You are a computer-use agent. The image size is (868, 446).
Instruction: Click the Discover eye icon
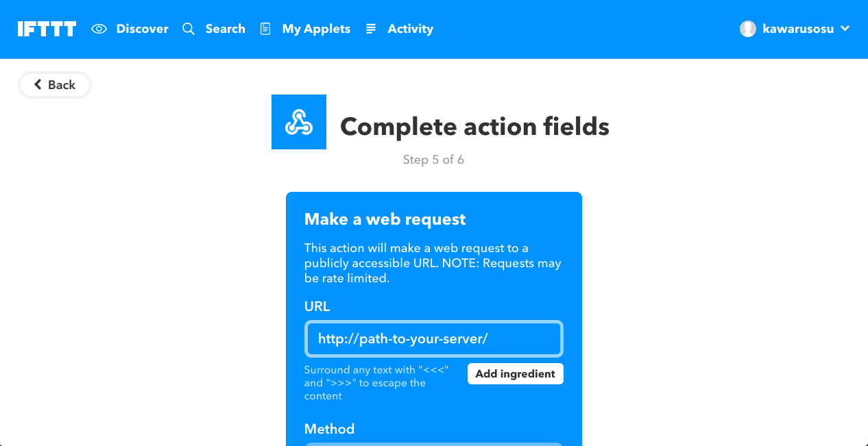tap(99, 29)
